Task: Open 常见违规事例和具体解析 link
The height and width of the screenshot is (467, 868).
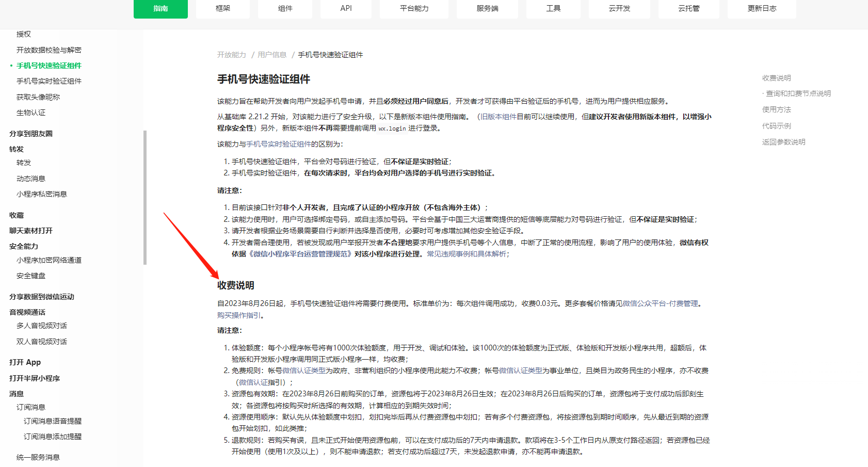Action: tap(467, 254)
